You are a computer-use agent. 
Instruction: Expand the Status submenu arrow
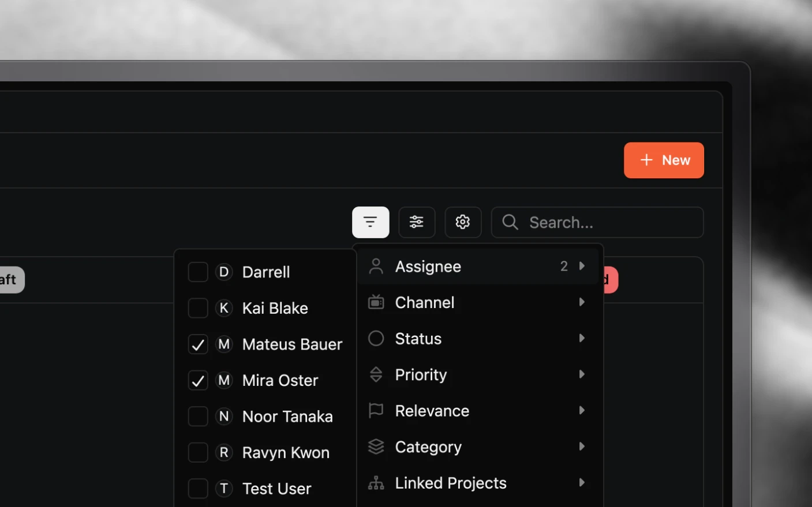[582, 338]
